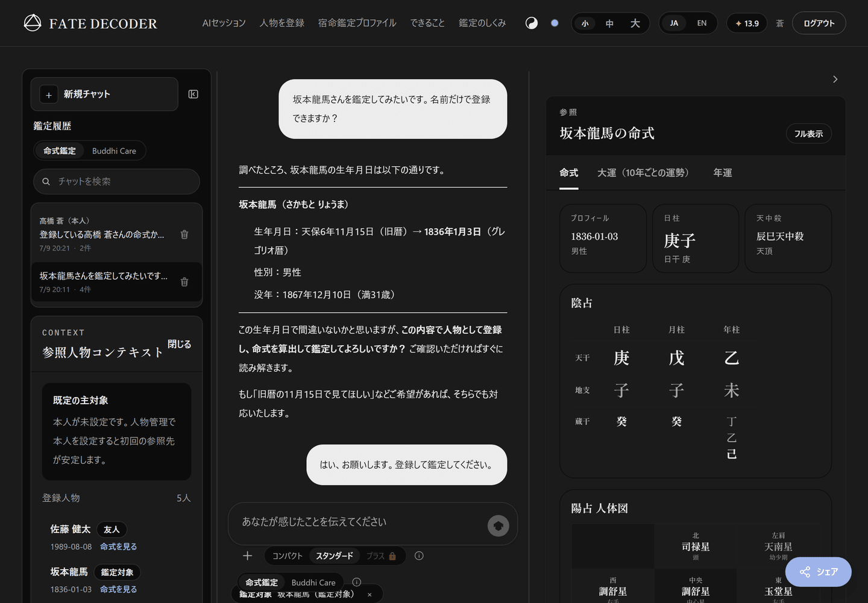Click the Fate Decoder logo icon
This screenshot has height=603, width=868.
[x=33, y=23]
